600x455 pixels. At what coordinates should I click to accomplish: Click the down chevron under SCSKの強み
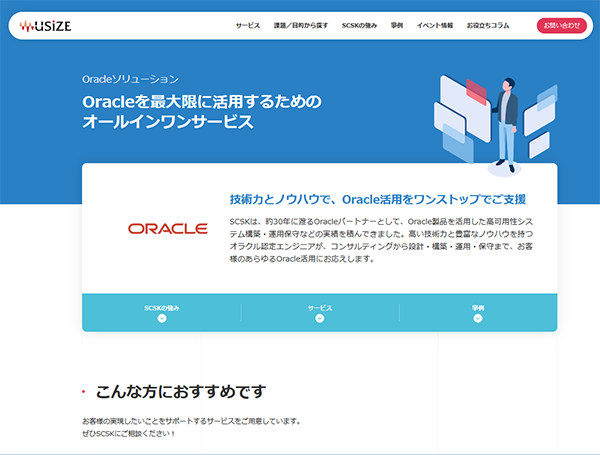tap(162, 318)
